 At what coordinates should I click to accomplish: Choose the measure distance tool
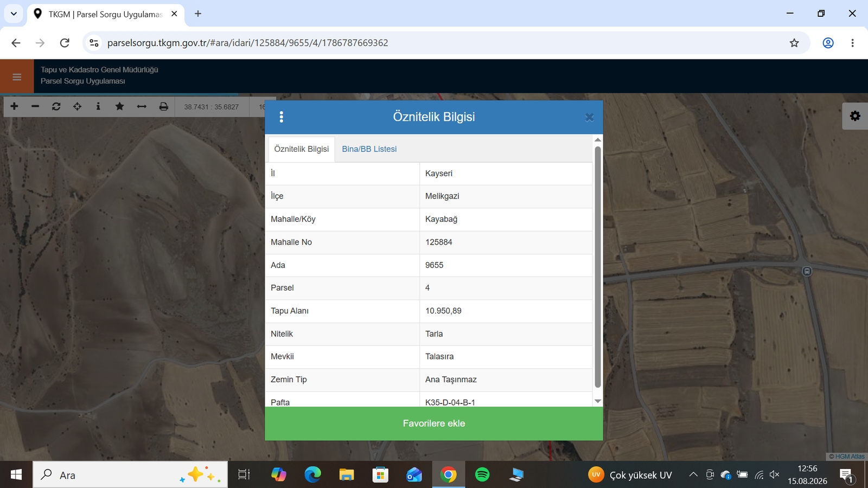142,106
